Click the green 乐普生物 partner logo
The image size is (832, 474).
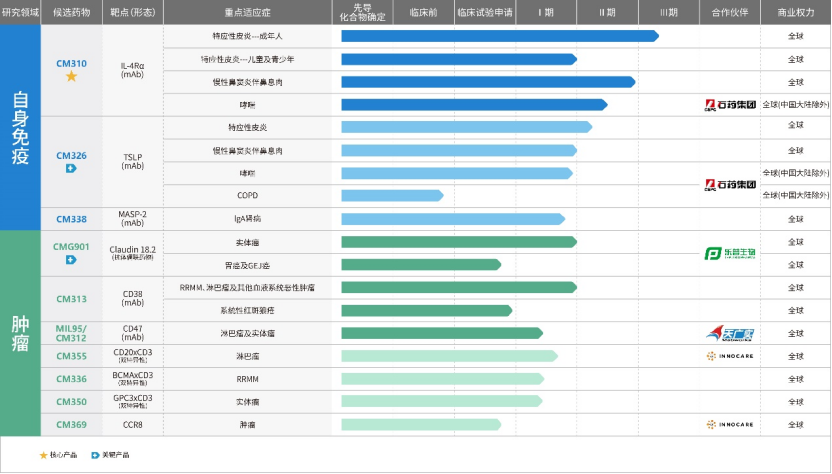pyautogui.click(x=730, y=254)
